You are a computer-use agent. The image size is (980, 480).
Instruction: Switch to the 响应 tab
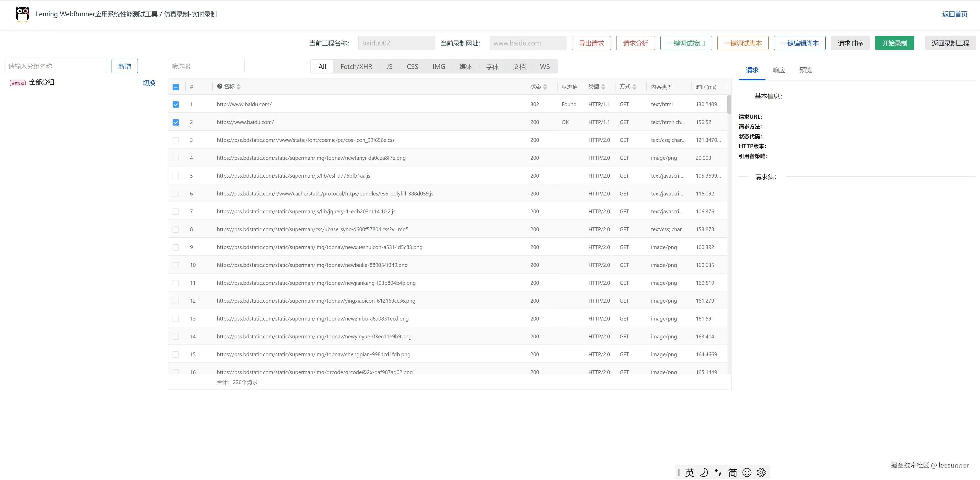[779, 70]
